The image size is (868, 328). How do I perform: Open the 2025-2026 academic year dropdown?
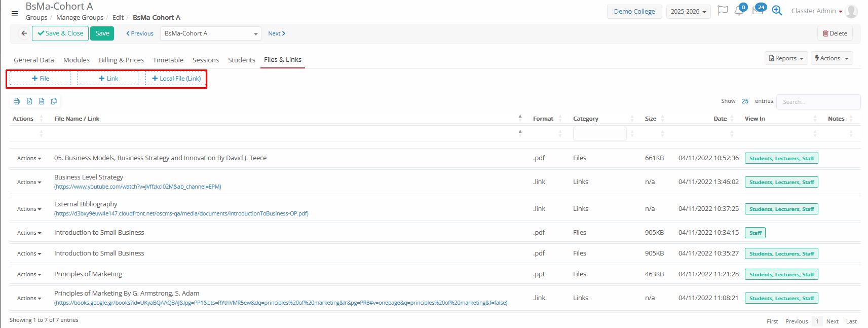(688, 12)
